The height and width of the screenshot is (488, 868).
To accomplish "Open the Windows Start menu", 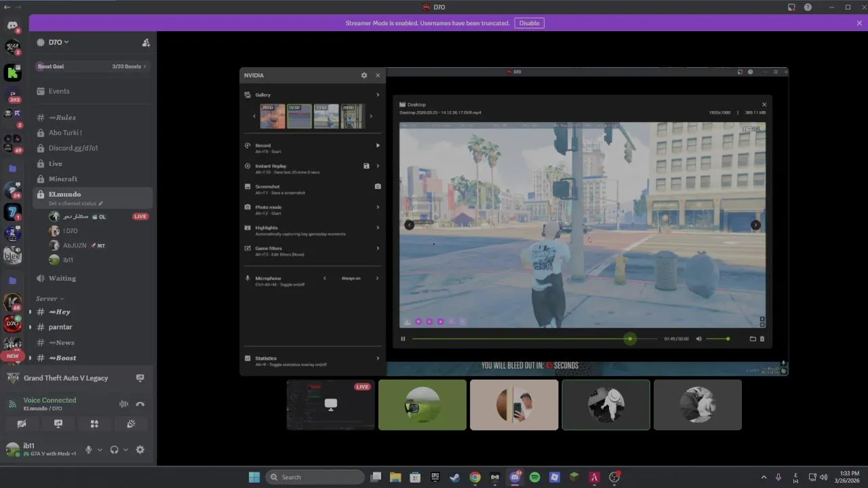I will click(254, 477).
